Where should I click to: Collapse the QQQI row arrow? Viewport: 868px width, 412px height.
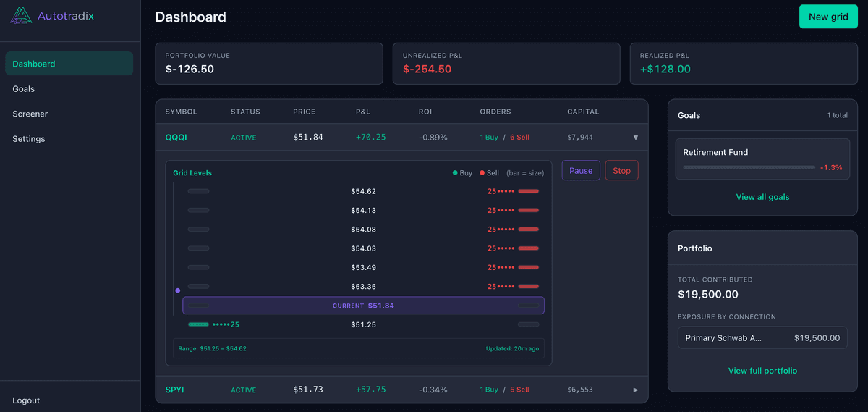(636, 138)
